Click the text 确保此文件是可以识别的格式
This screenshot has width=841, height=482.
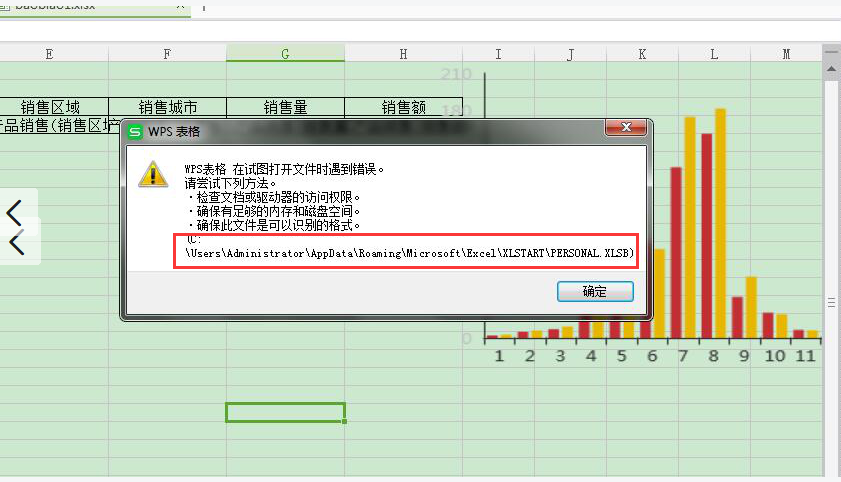274,225
